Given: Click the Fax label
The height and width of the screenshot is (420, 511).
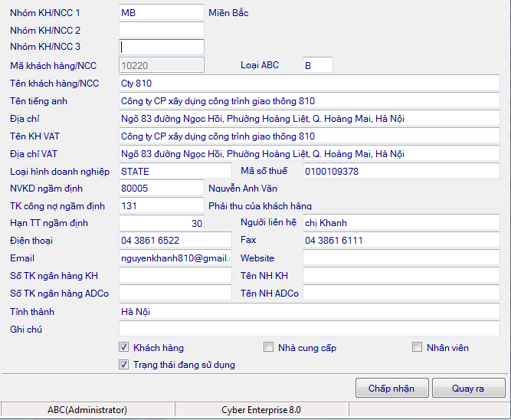Looking at the screenshot, I should tap(248, 240).
